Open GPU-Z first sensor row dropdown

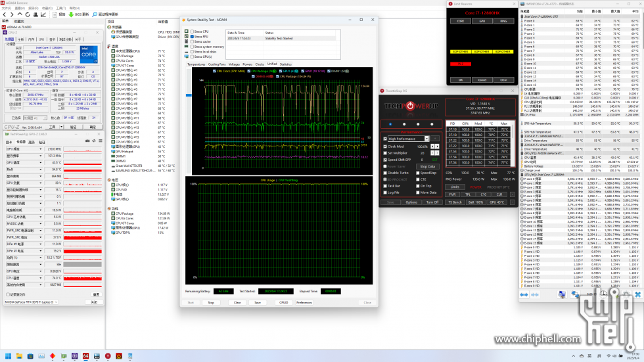point(40,149)
